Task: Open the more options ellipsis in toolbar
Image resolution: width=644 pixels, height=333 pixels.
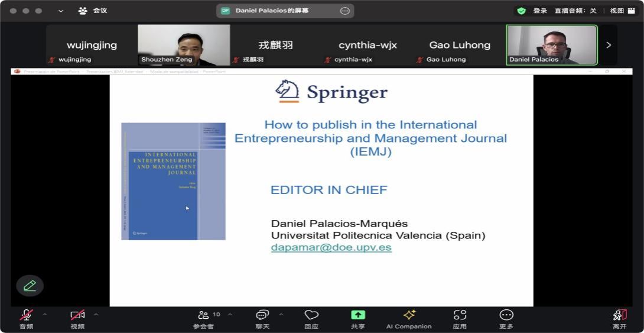Action: point(506,315)
